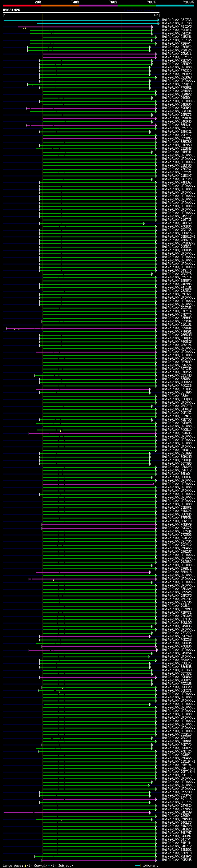The height and width of the screenshot is (868, 197).
Task: Select hit UniRef100_A8I2V5
Action: pos(176,26)
